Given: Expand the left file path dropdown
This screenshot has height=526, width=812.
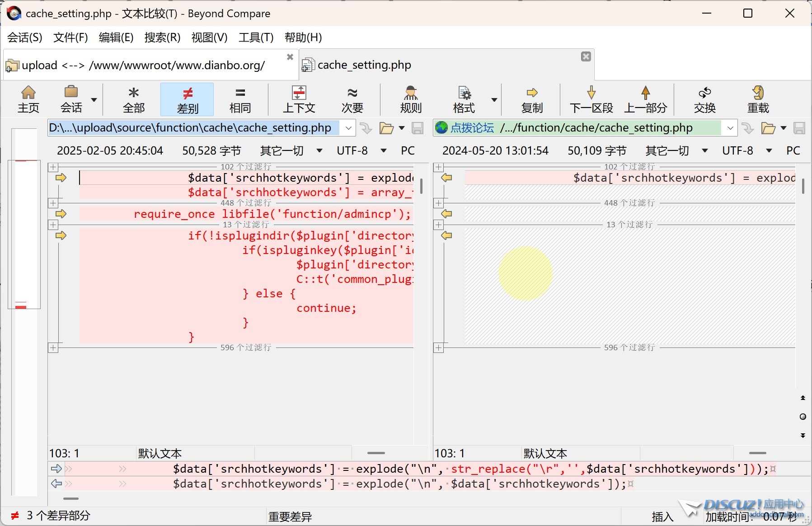Looking at the screenshot, I should pos(348,128).
